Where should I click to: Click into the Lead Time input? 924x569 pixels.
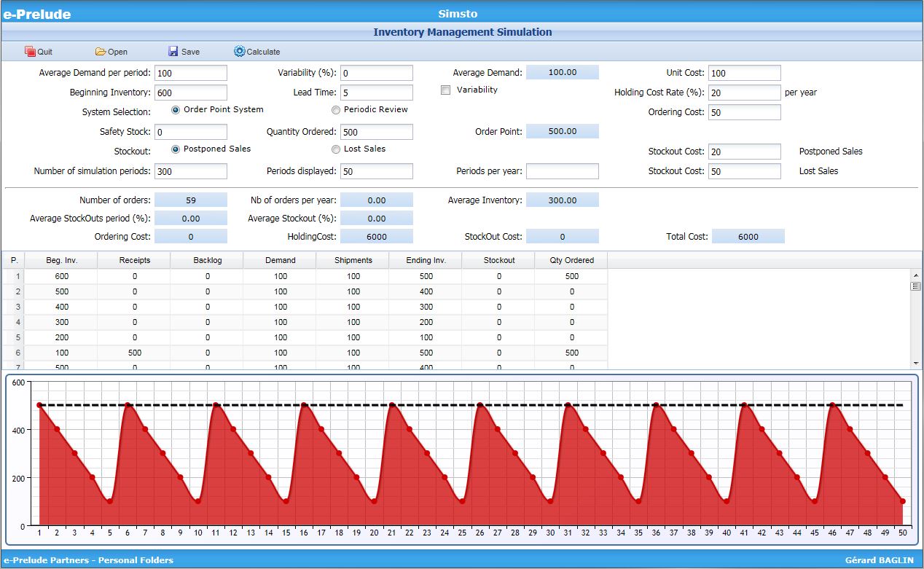376,93
